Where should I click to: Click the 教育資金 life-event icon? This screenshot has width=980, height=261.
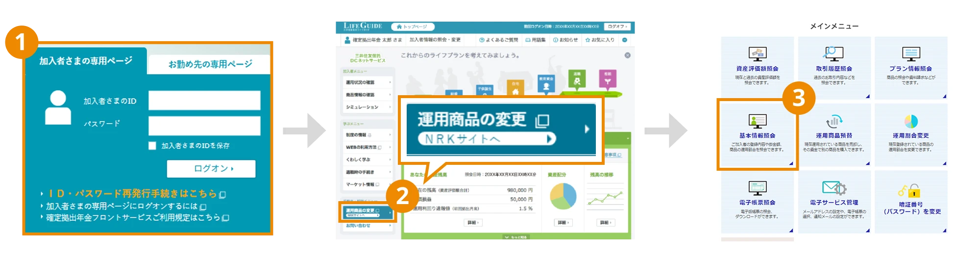click(x=546, y=84)
